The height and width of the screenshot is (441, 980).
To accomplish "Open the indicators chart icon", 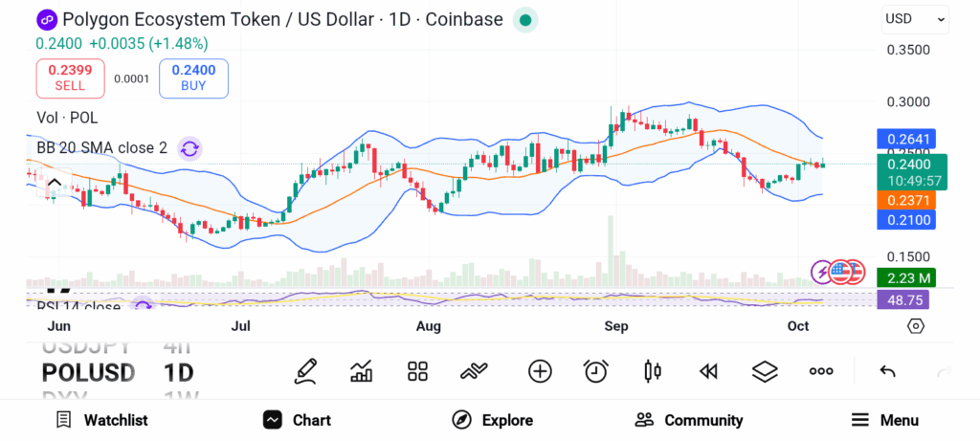I will pyautogui.click(x=362, y=371).
